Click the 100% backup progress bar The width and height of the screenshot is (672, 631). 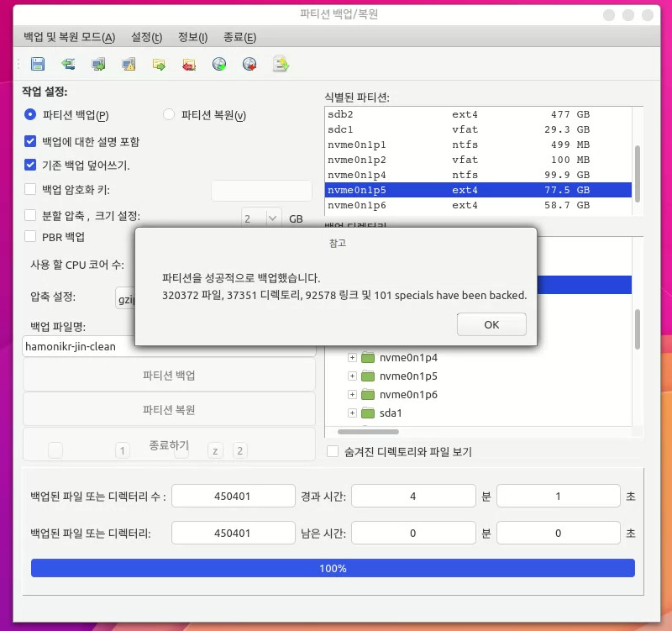[x=333, y=568]
